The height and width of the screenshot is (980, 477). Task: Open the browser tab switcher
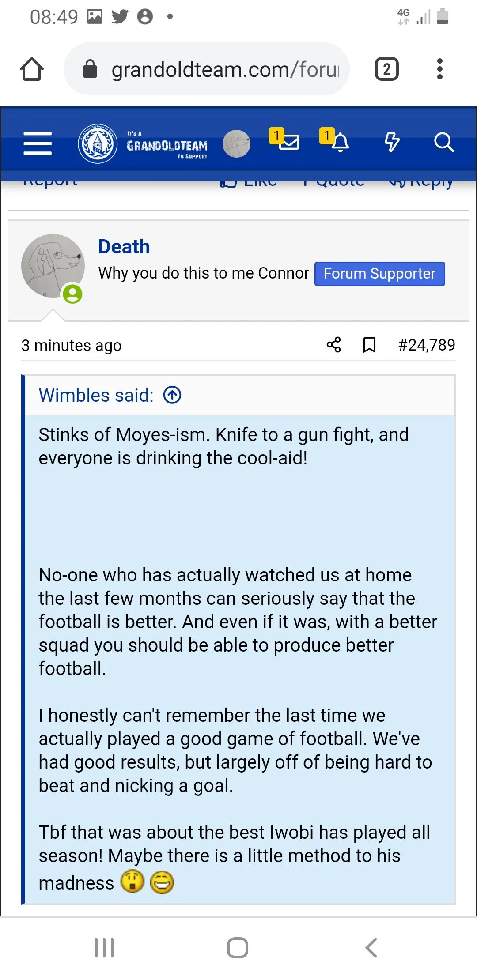coord(387,69)
